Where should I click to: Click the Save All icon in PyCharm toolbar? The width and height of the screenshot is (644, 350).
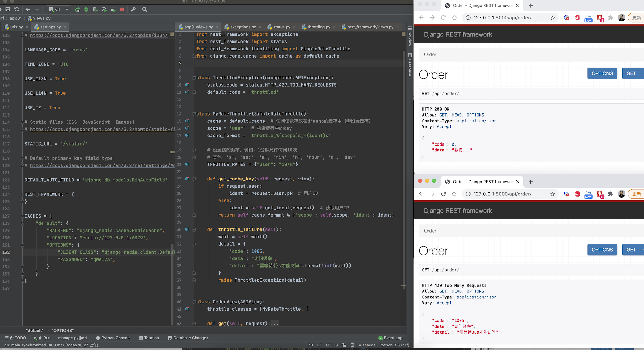tap(8, 9)
